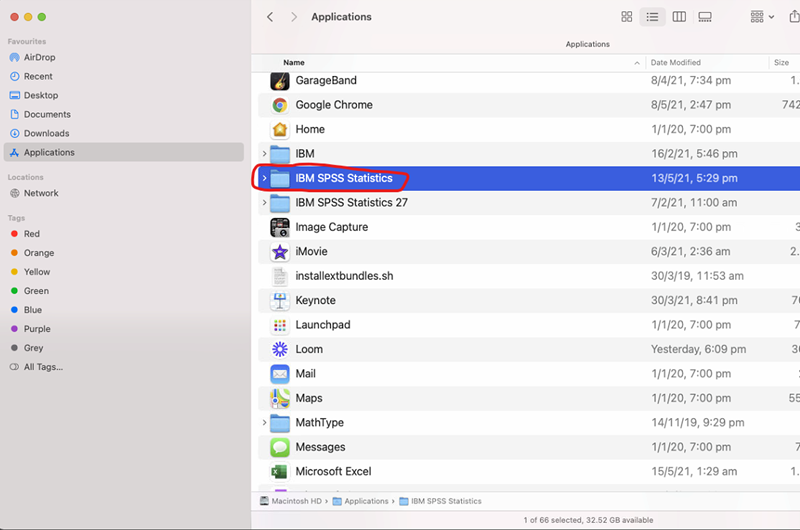Open the group-by options dropdown
800x530 pixels.
click(762, 17)
